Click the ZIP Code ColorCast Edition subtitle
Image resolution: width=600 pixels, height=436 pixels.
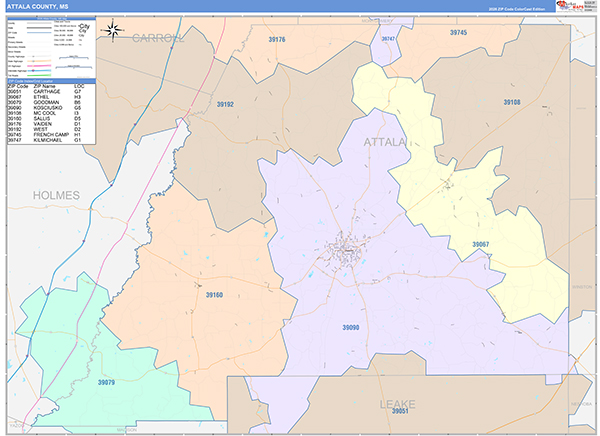click(517, 9)
